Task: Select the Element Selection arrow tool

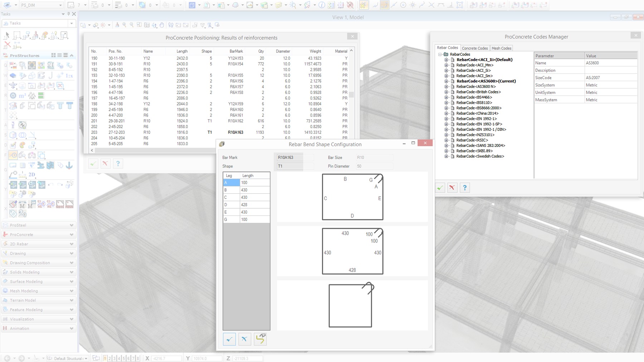Action: coord(6,35)
